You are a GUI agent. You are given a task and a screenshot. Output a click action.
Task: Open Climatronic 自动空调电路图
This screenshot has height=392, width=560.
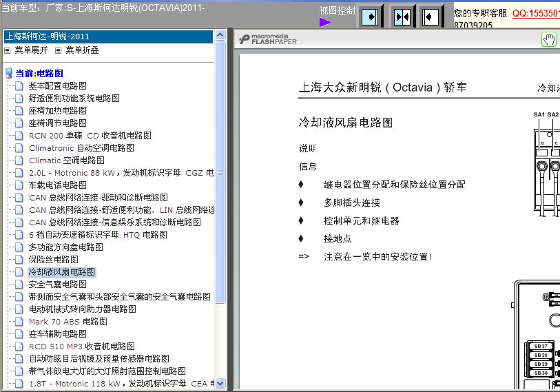click(81, 148)
